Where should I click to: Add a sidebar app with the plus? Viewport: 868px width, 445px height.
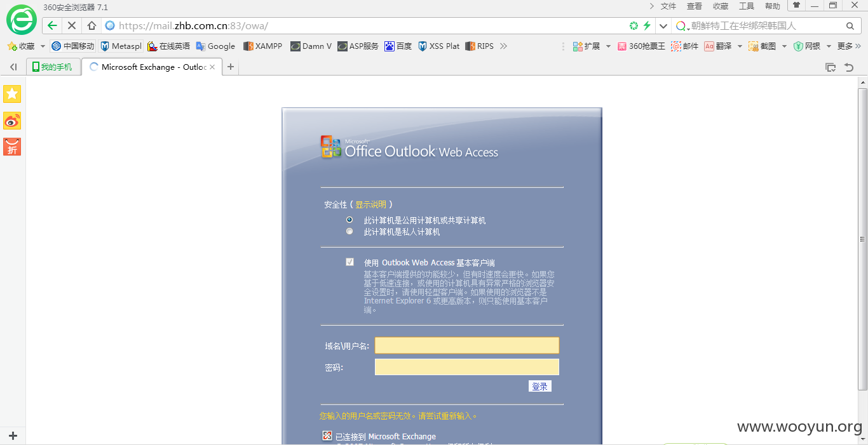(x=13, y=436)
